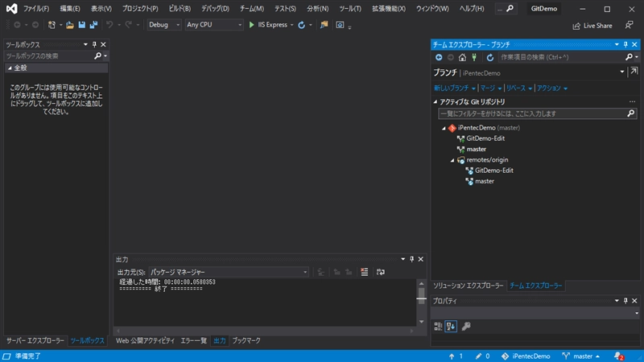Open the Actions dropdown link
This screenshot has width=644, height=362.
pyautogui.click(x=552, y=88)
